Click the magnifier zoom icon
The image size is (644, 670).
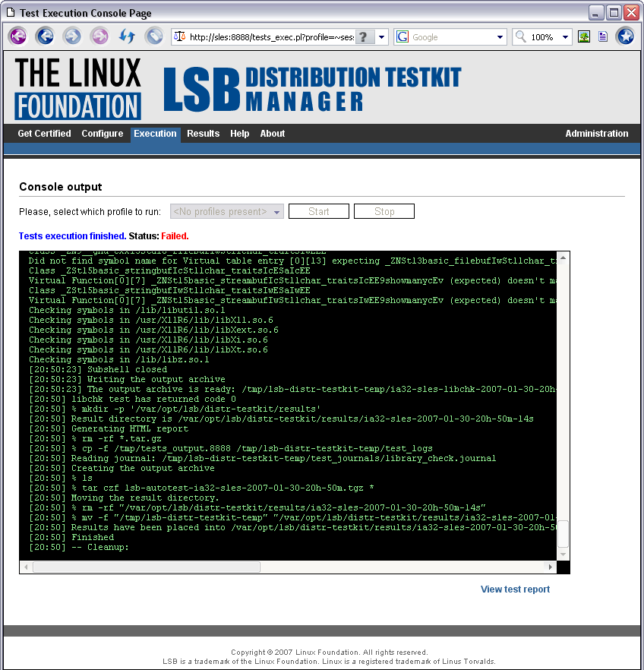coord(520,36)
